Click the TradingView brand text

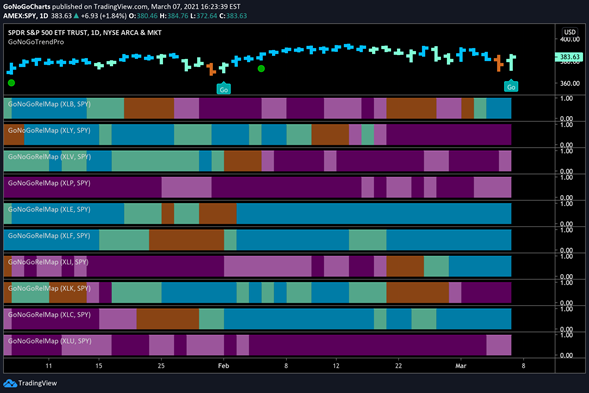38,383
